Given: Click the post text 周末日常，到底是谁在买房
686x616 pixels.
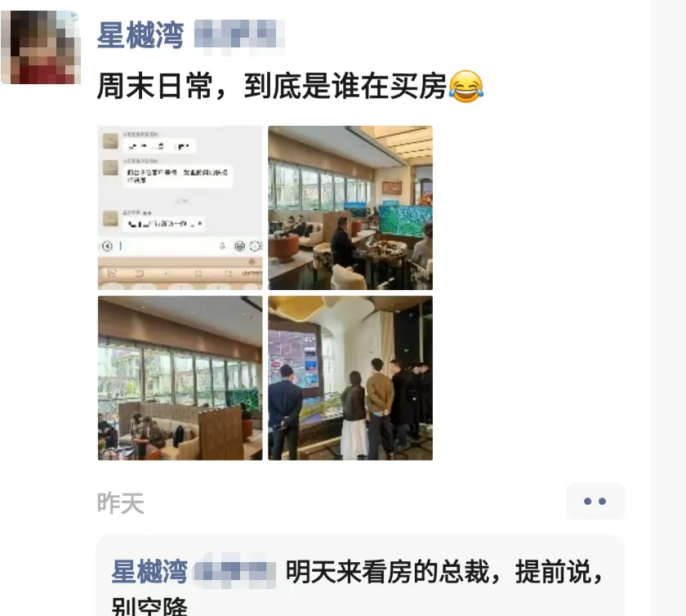Looking at the screenshot, I should [x=271, y=87].
